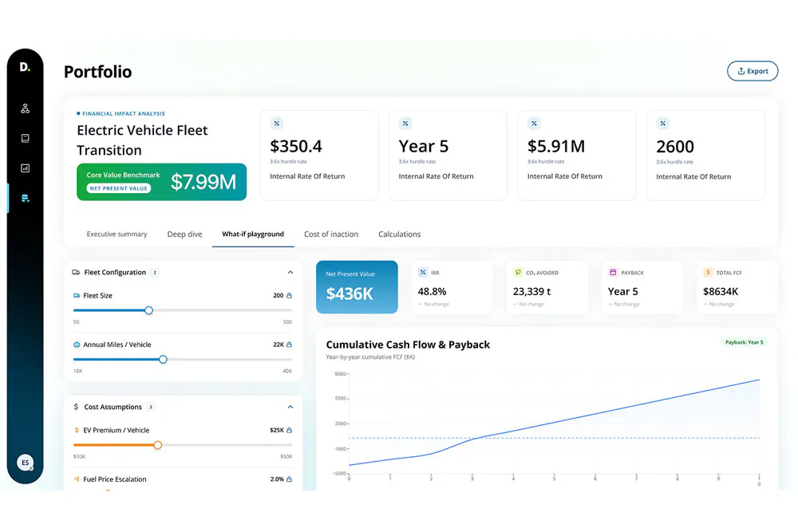Viewport: 798px width, 532px height.
Task: Click the Annual Miles globe icon
Action: [77, 345]
